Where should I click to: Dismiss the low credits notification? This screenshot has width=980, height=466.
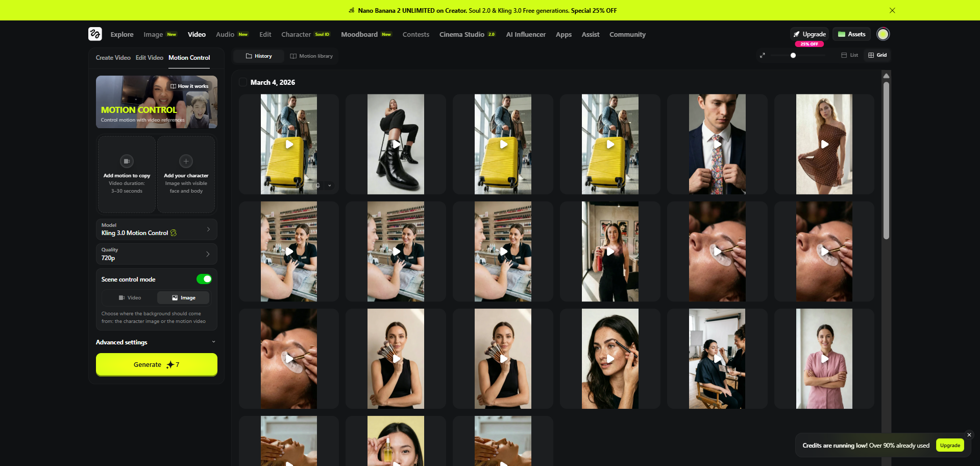[969, 435]
